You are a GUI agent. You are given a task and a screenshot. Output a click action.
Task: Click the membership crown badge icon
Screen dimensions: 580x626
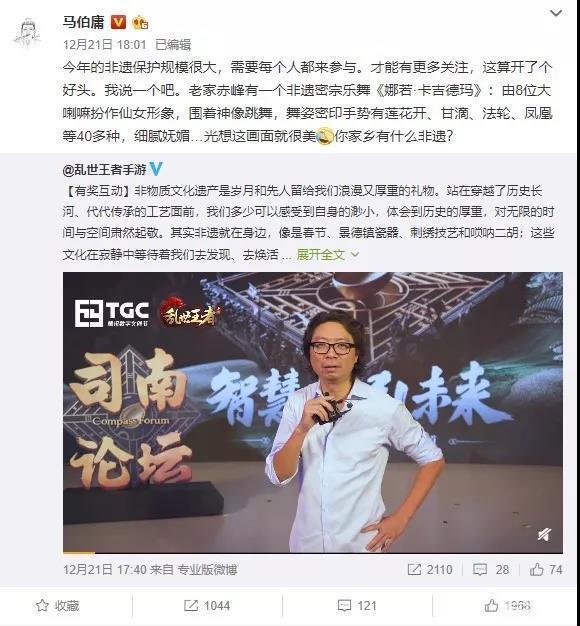click(x=140, y=22)
